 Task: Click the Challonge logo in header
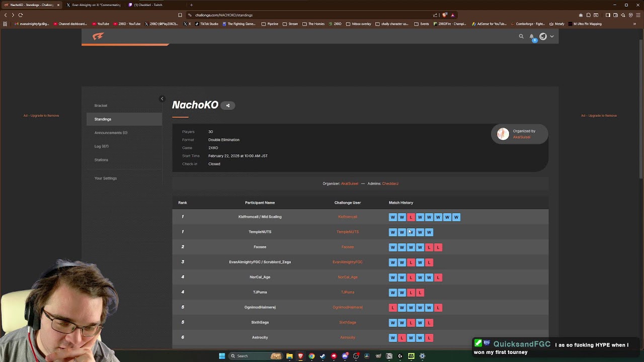point(98,36)
